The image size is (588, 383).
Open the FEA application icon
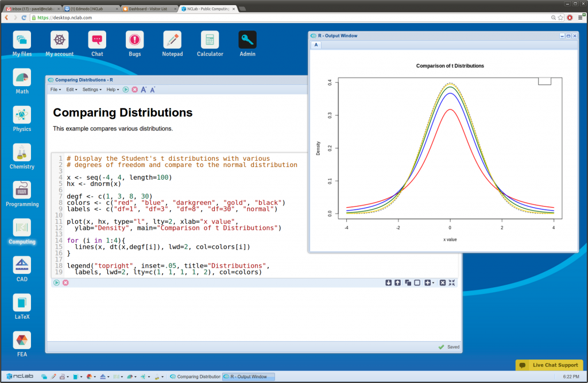pyautogui.click(x=21, y=341)
